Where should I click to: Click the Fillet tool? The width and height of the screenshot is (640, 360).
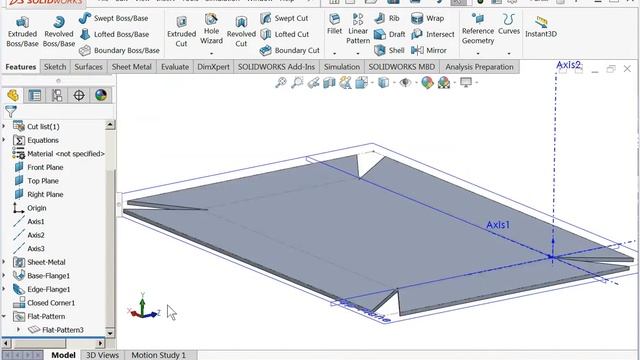(x=334, y=24)
